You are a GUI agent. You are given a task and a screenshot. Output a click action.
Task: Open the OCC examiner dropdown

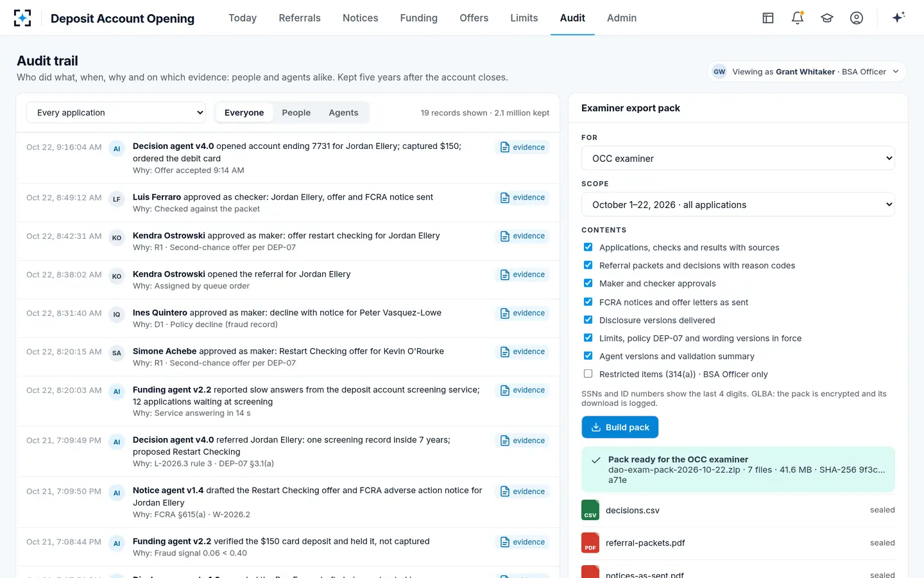click(738, 159)
